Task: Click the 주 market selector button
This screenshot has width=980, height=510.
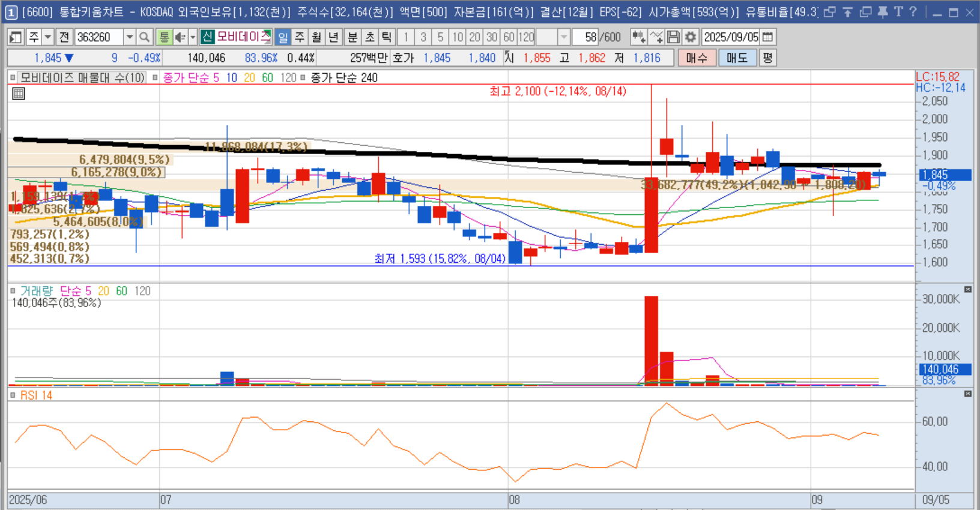Action: coord(34,37)
